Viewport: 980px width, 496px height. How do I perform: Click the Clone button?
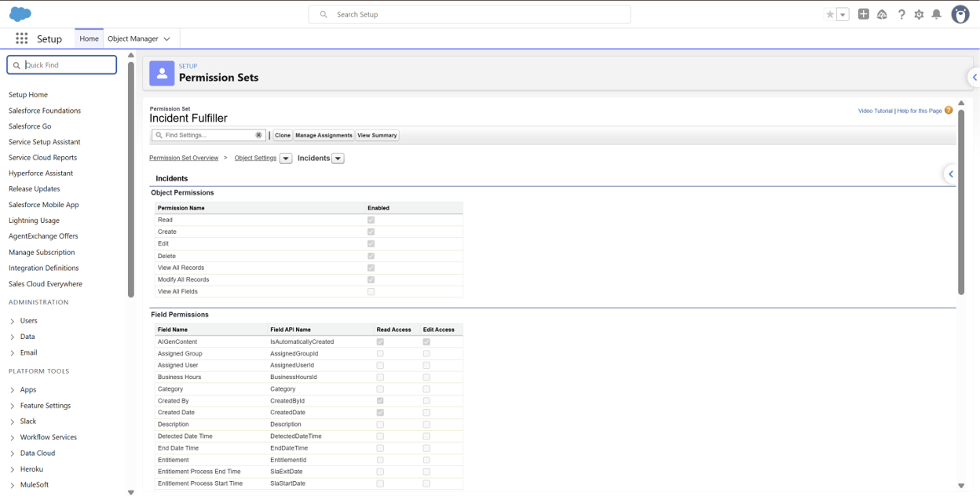[x=283, y=135]
